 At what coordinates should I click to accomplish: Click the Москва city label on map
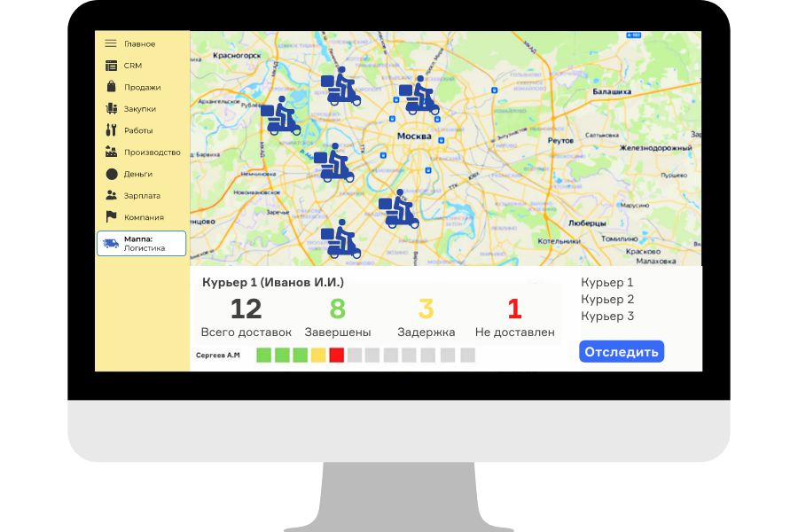click(414, 136)
